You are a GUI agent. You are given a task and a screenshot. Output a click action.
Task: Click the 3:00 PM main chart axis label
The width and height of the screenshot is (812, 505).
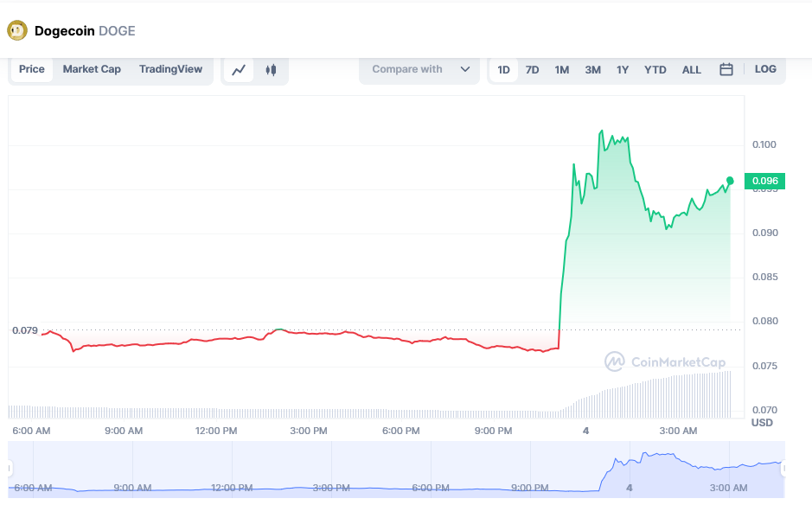click(x=309, y=431)
